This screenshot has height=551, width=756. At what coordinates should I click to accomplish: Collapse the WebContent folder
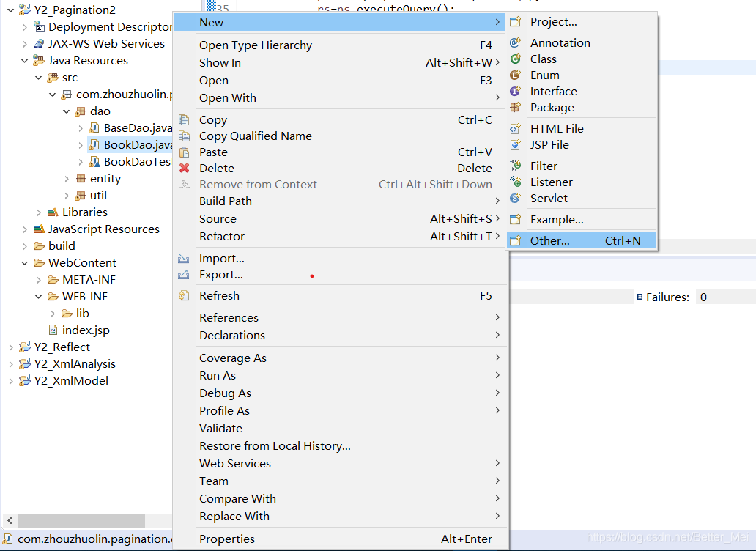[x=25, y=263]
